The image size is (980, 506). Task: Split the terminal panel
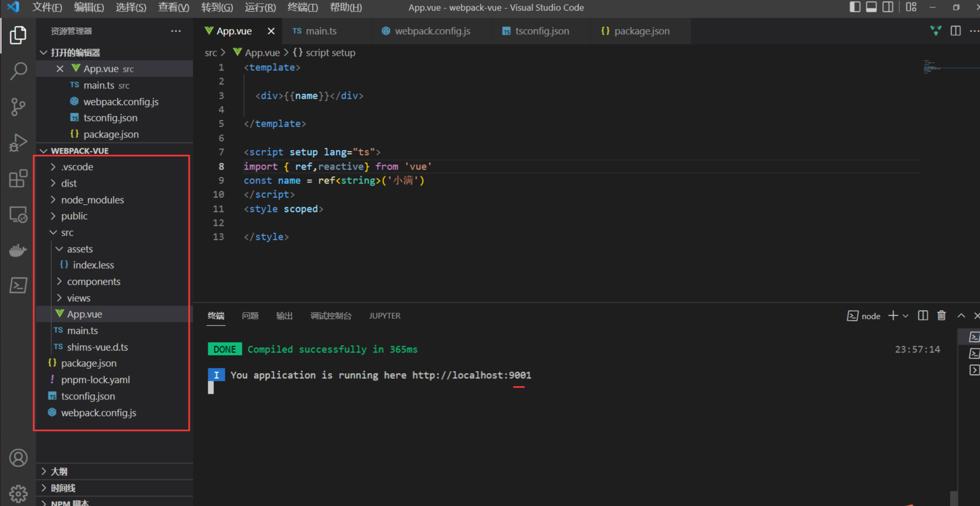(923, 316)
